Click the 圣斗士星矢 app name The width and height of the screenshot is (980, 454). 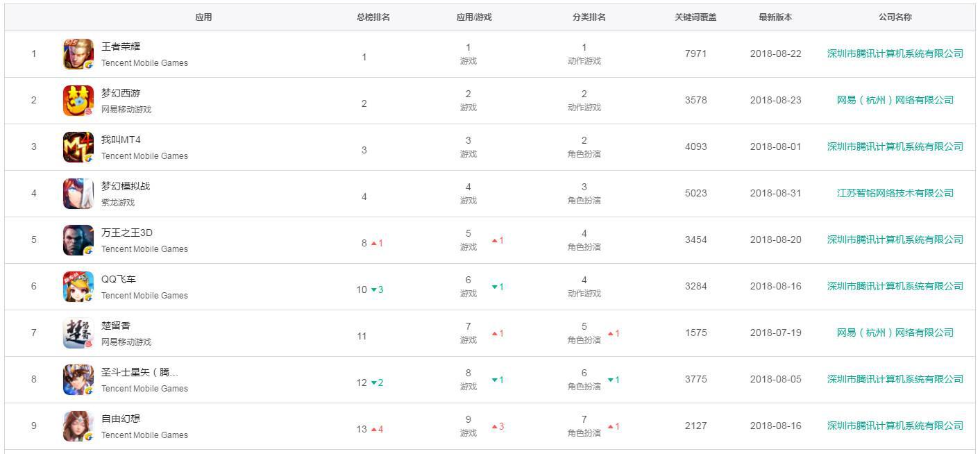pyautogui.click(x=140, y=372)
